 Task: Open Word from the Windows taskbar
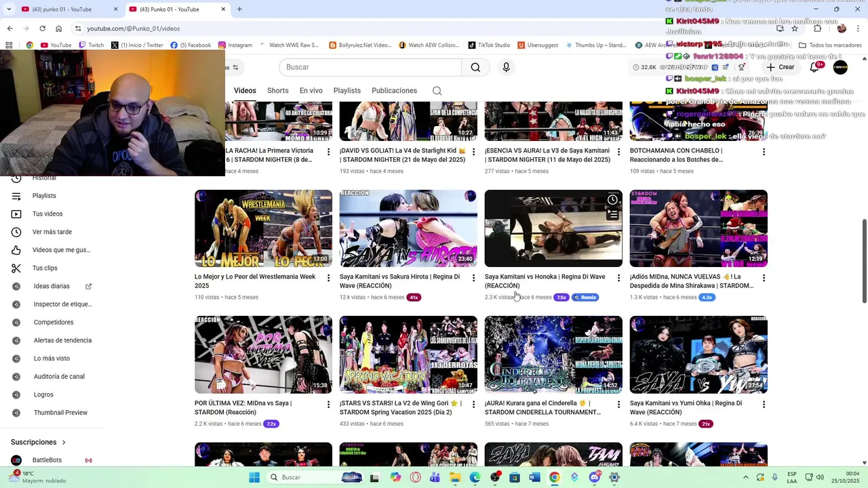pos(534,477)
